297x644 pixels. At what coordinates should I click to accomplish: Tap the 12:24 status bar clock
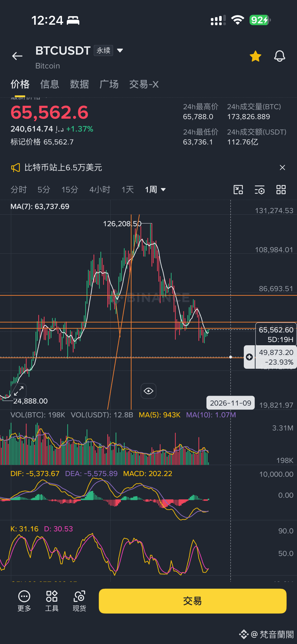click(47, 20)
